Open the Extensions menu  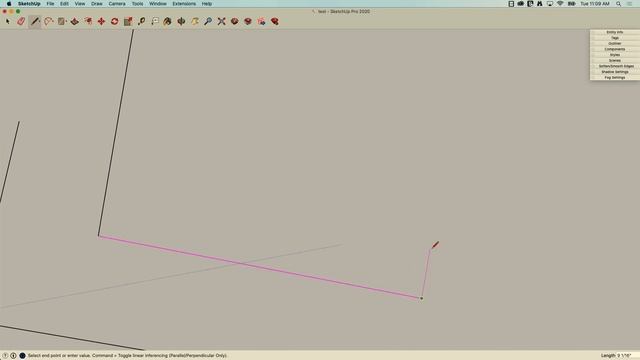point(184,4)
